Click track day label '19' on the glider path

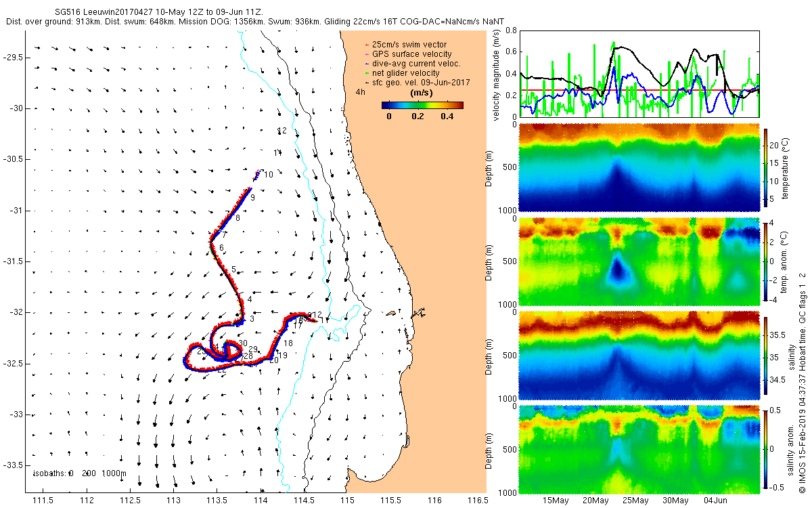(282, 355)
